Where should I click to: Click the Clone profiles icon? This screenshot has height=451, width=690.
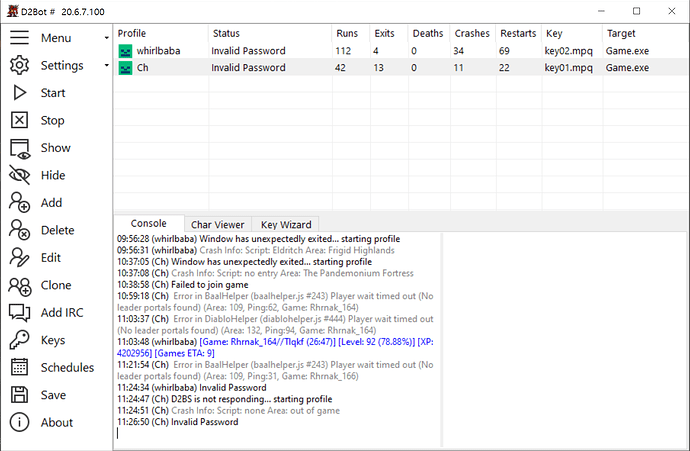click(20, 286)
